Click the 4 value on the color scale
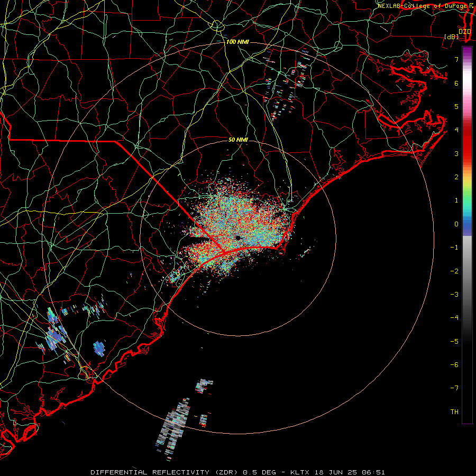The height and width of the screenshot is (476, 476). (456, 130)
